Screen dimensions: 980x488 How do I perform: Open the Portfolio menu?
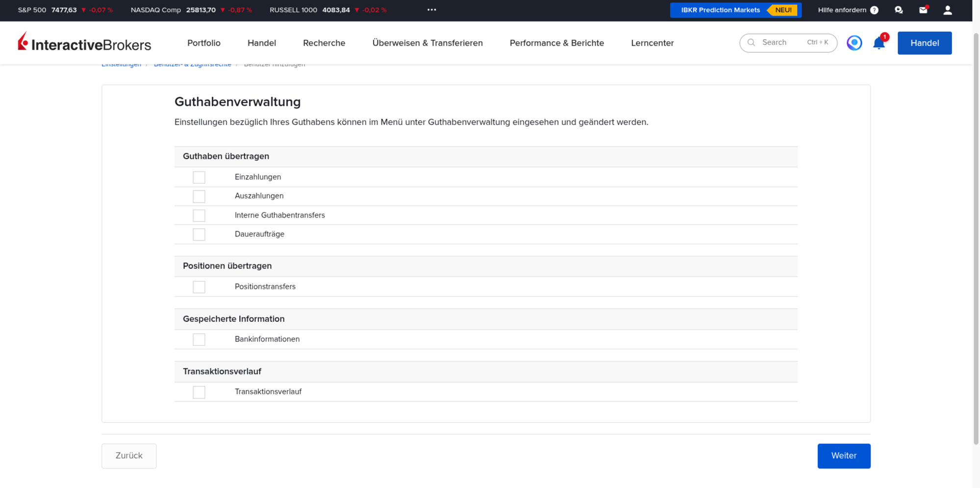tap(204, 43)
